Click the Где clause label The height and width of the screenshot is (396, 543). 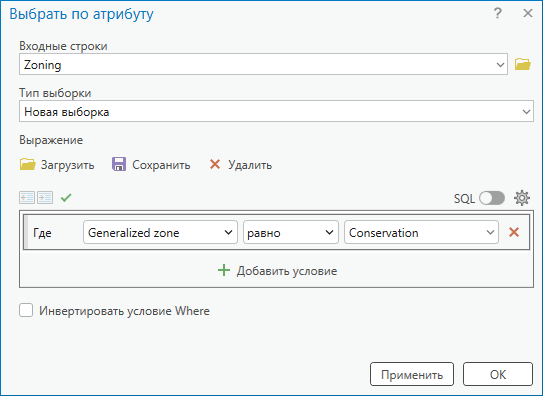point(42,233)
